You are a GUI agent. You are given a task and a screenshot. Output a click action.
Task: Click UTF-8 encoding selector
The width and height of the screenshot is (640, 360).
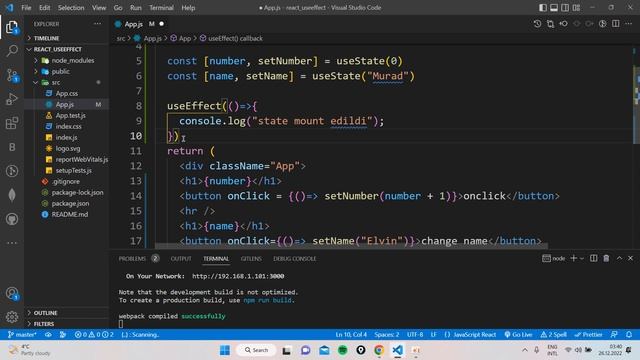click(x=415, y=335)
